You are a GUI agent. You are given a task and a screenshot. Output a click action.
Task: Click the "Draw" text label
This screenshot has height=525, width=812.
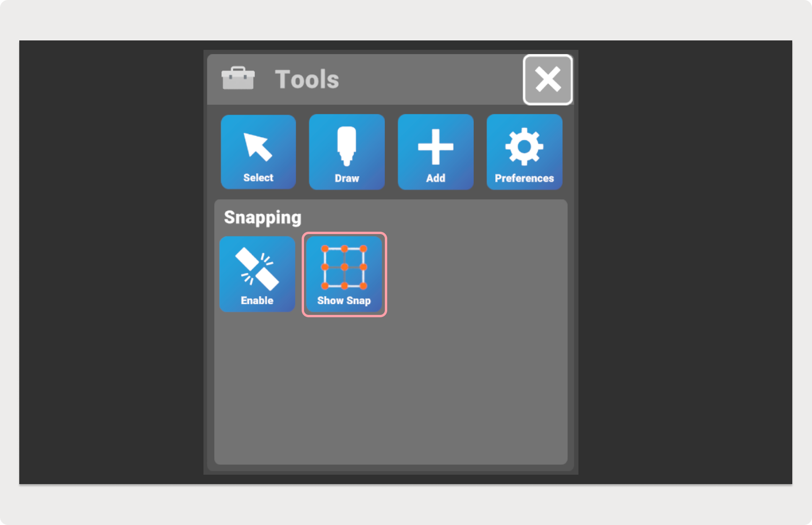pyautogui.click(x=347, y=178)
